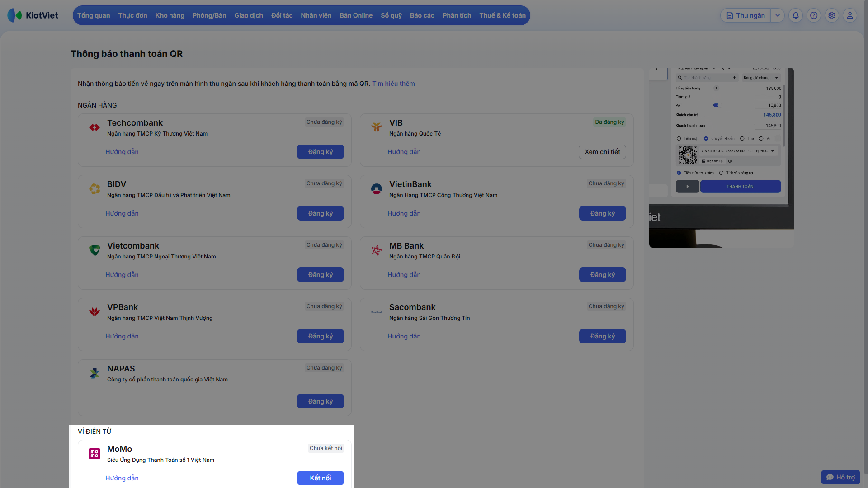Click the Sacombank logo icon
868x488 pixels.
point(377,312)
